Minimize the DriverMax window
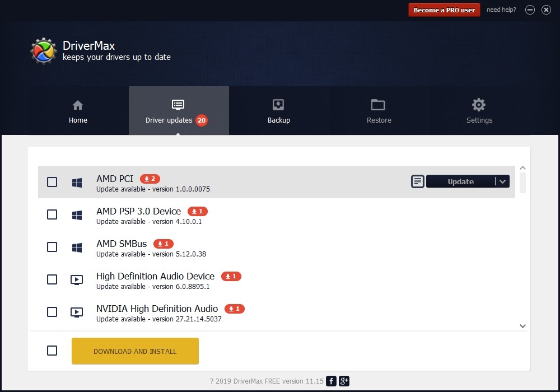The width and height of the screenshot is (560, 392). (x=530, y=10)
